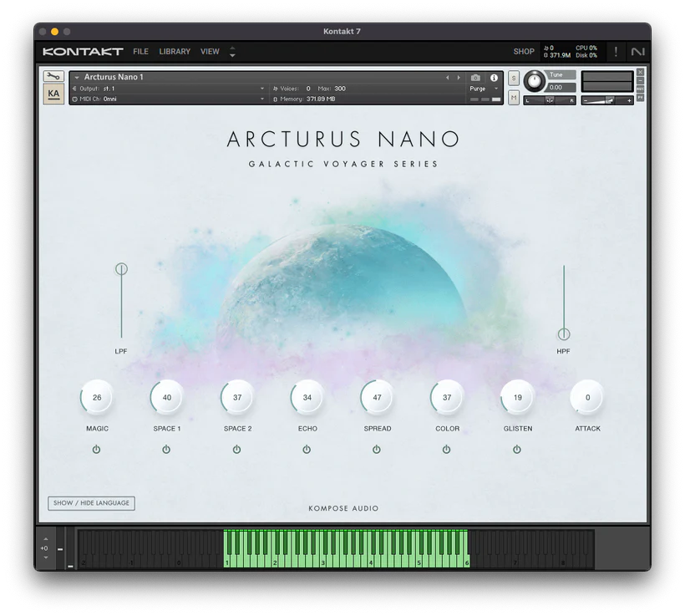Image resolution: width=685 pixels, height=616 pixels.
Task: Toggle power switch under the MAGIC knob
Action: [x=97, y=449]
